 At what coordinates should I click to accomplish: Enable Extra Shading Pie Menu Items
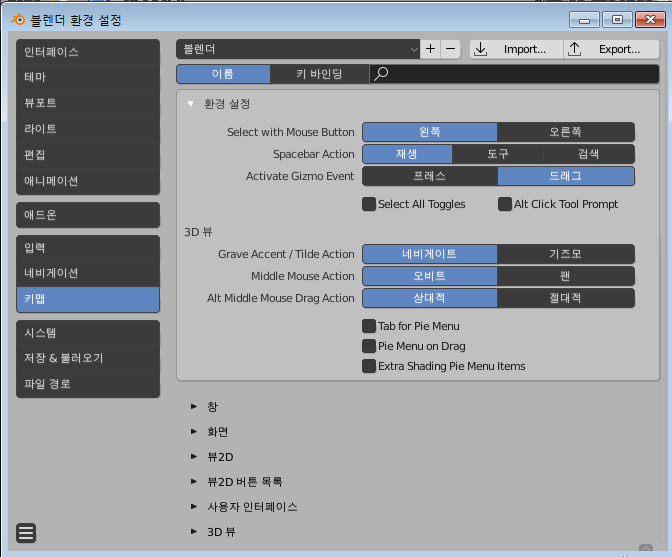369,366
